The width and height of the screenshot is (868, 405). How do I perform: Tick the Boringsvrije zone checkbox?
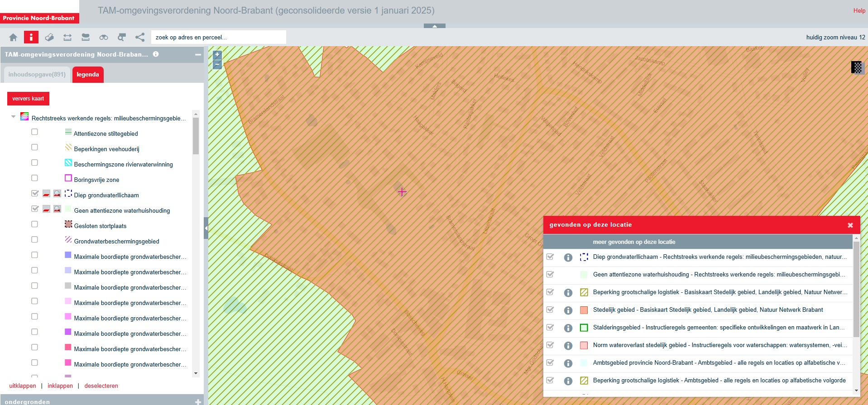[34, 178]
